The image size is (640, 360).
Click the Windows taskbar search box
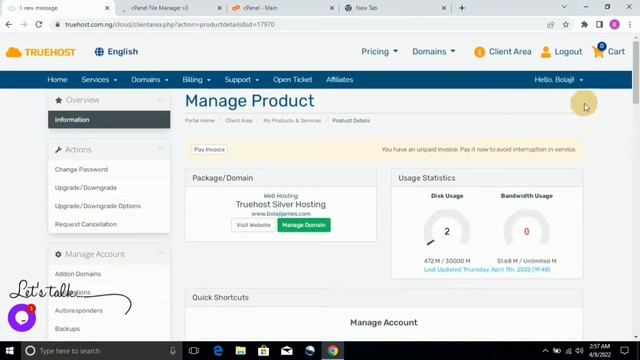(x=100, y=351)
